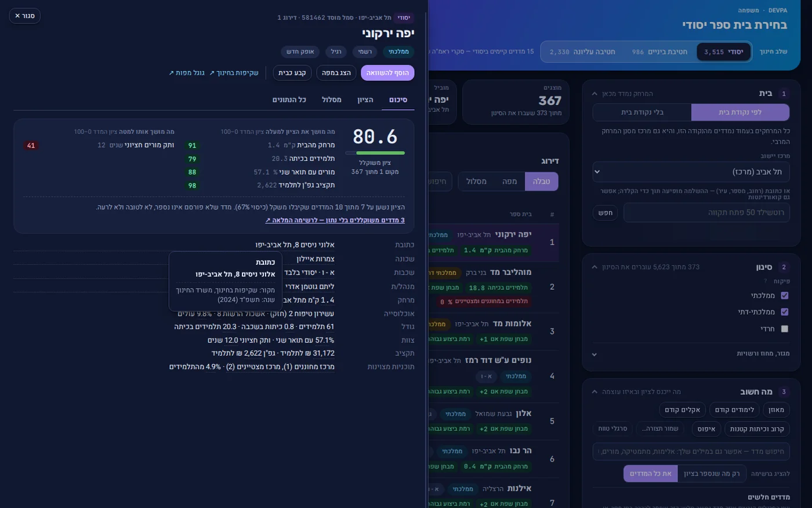
Task: Show רק מה שנספר בציון option
Action: (x=712, y=474)
